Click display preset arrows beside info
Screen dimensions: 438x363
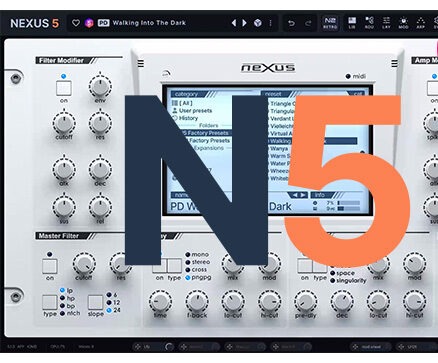coord(298,195)
